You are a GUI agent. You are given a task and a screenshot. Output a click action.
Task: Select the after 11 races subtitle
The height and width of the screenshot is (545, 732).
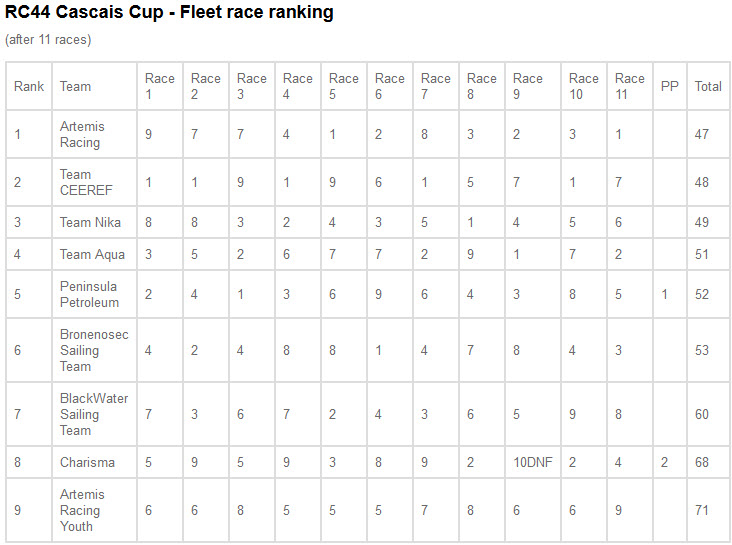point(48,40)
